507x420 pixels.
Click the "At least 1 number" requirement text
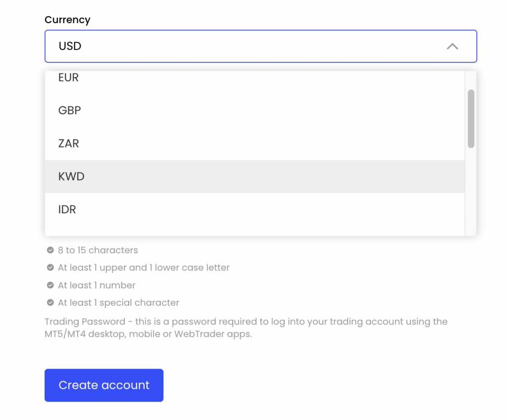tap(97, 285)
